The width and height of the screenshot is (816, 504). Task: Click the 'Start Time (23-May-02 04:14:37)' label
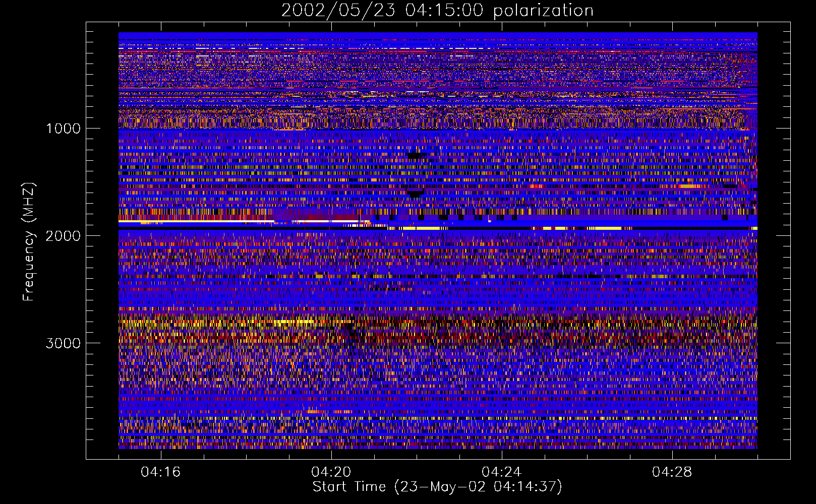tap(437, 487)
